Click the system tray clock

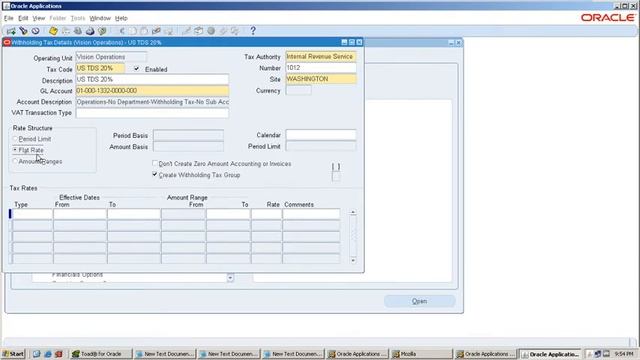624,354
